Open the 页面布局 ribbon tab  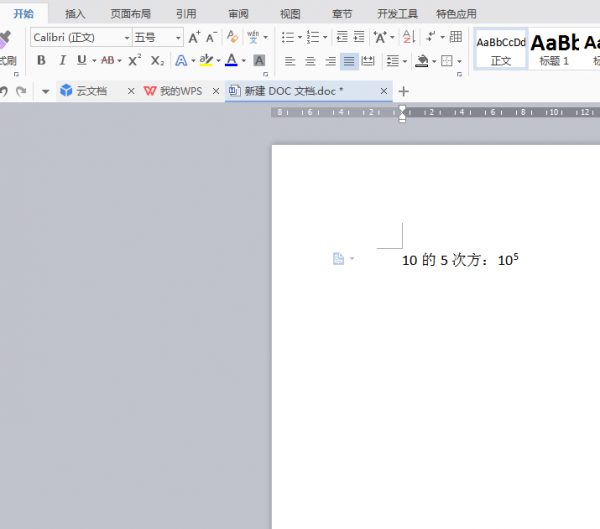pos(131,14)
